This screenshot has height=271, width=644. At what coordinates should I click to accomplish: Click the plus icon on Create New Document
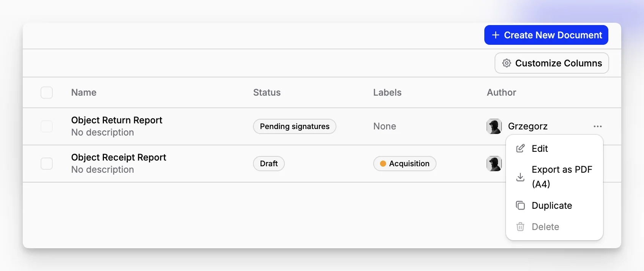(x=495, y=35)
